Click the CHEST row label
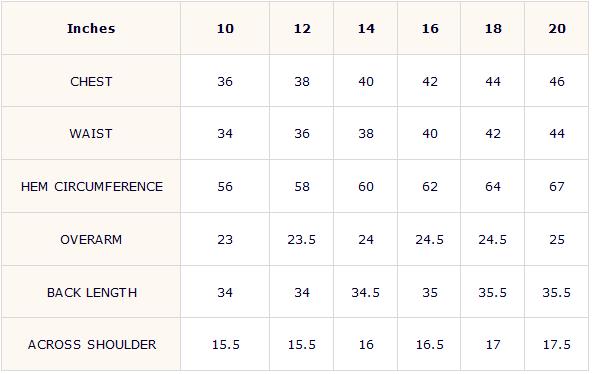Screen dimensions: 592x374 tap(91, 82)
